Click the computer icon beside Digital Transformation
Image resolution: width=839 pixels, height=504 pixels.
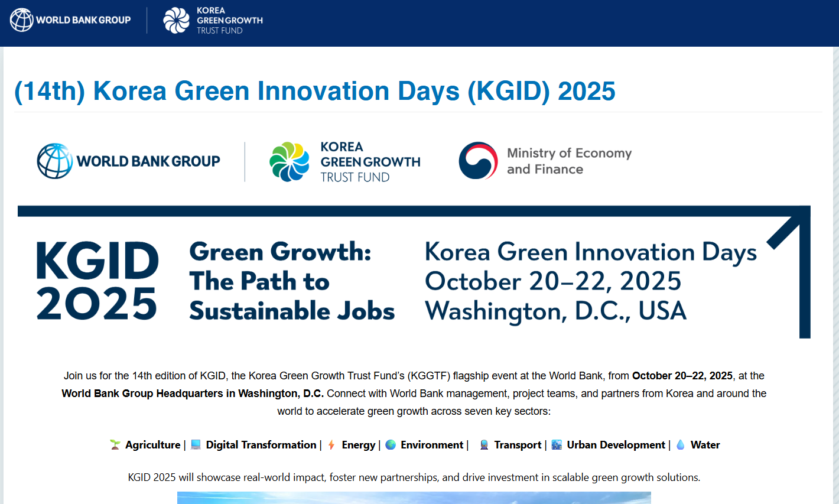[x=196, y=445]
